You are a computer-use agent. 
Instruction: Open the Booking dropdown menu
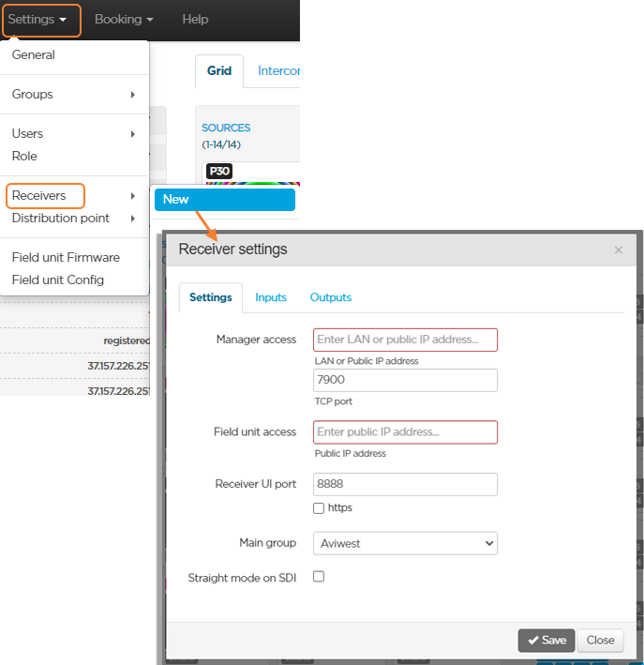point(123,20)
